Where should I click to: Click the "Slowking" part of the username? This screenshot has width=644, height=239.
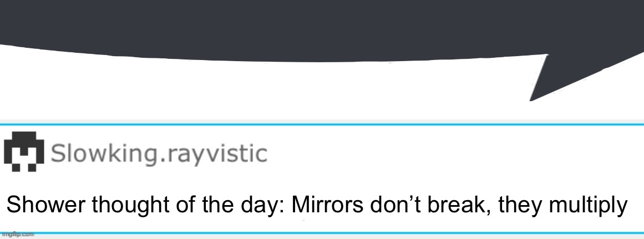(x=102, y=154)
